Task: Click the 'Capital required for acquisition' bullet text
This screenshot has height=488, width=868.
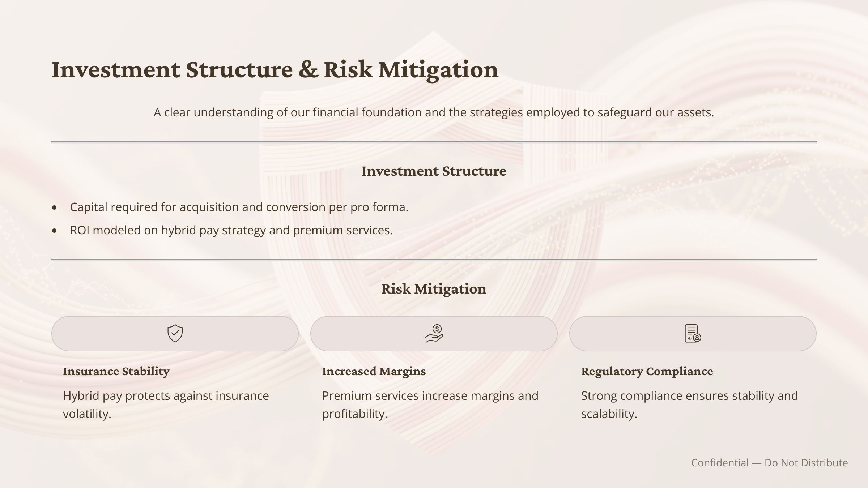Action: click(239, 207)
